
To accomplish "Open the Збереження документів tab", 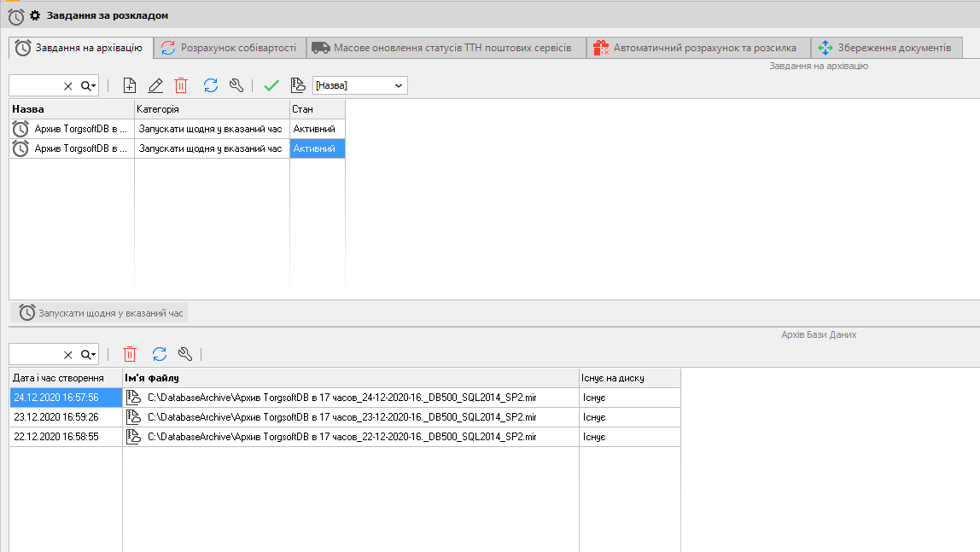I will click(887, 48).
